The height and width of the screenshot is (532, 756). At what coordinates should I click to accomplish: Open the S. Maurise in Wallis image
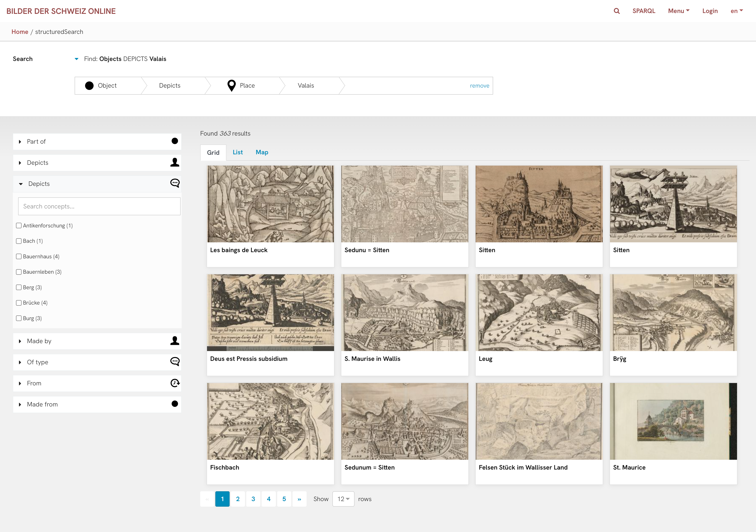[405, 312]
